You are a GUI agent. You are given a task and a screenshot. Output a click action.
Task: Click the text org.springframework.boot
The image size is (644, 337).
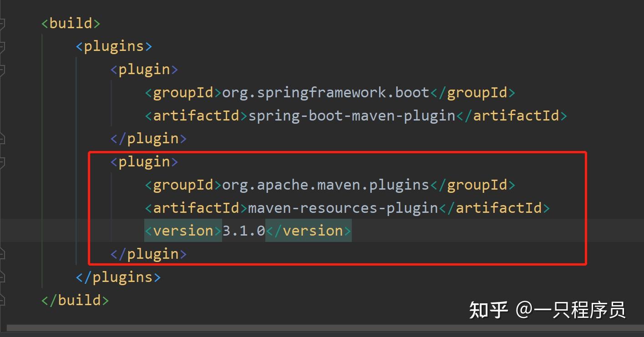point(324,92)
